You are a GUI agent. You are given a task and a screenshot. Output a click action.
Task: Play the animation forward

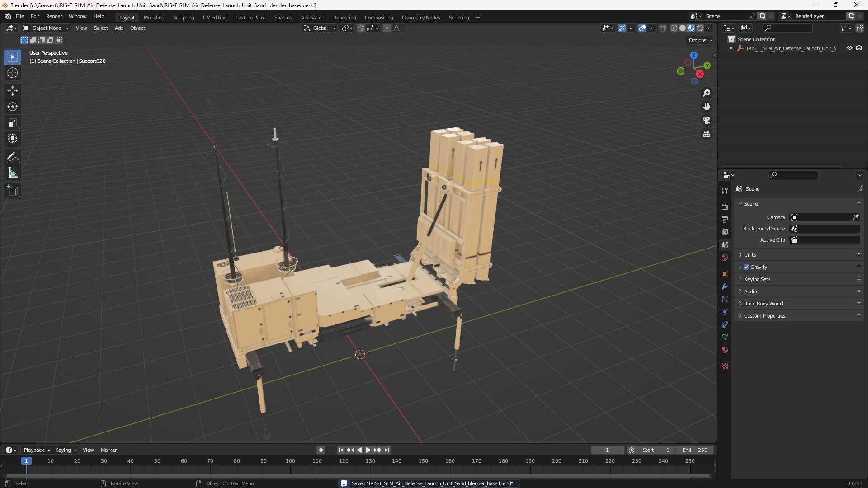click(368, 450)
